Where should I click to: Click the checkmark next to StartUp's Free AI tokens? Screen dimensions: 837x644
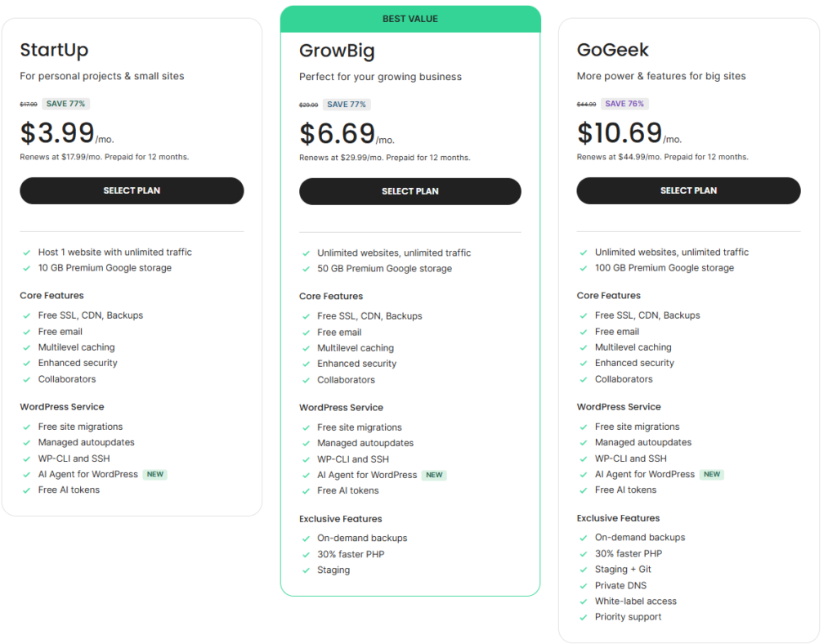point(25,490)
